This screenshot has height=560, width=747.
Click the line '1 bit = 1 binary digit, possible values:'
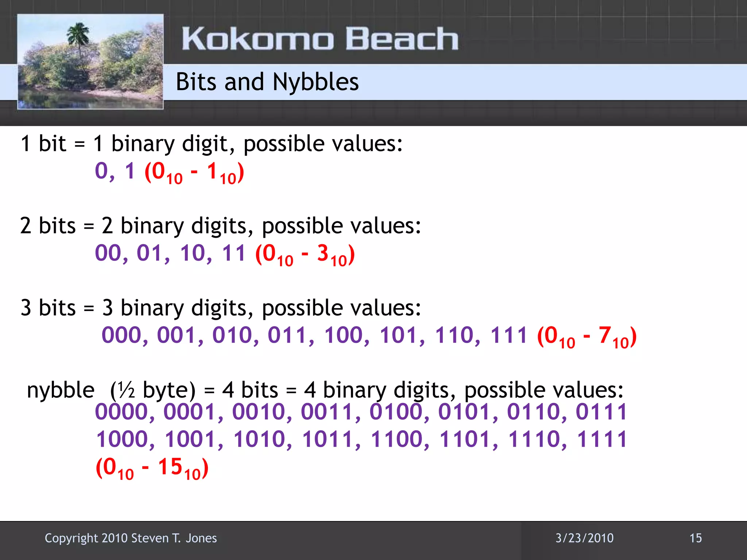click(x=212, y=144)
